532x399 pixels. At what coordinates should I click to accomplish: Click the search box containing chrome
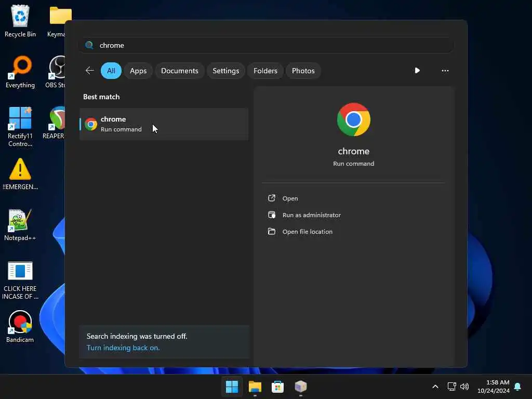point(266,45)
